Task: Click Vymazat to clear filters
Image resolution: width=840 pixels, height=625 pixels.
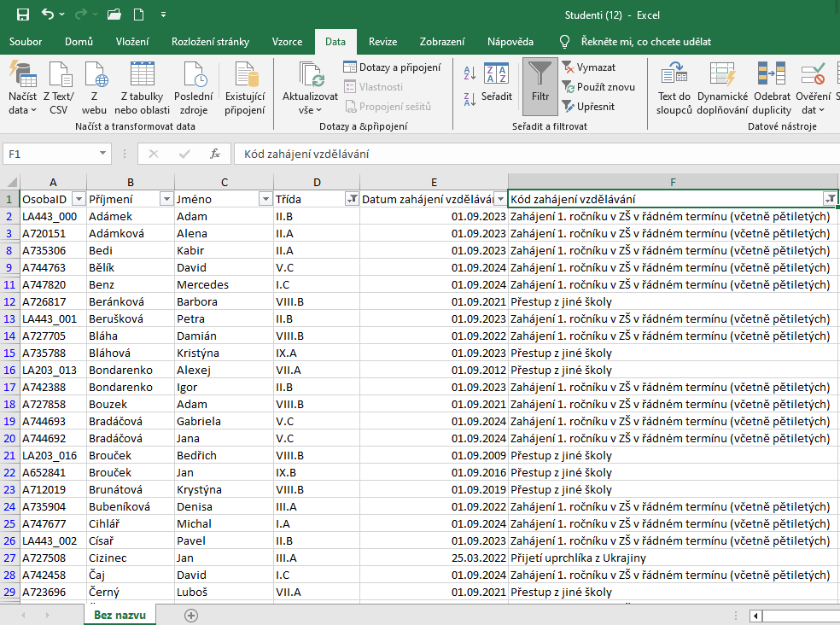Action: (588, 67)
